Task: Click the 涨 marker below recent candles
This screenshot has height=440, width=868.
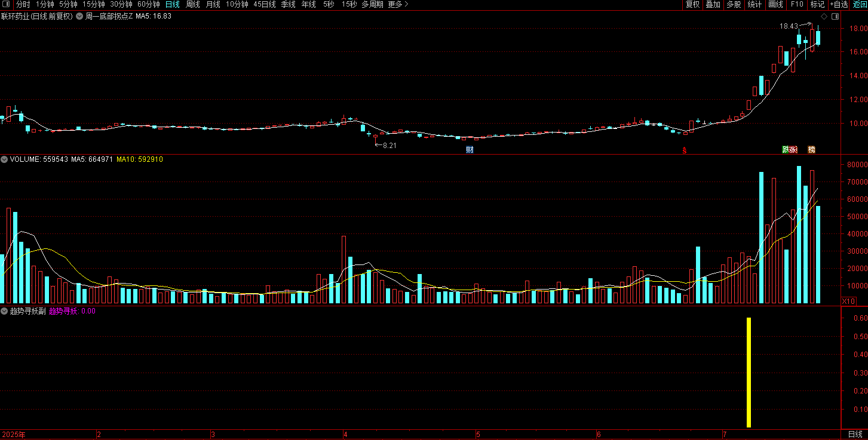Action: click(x=793, y=149)
